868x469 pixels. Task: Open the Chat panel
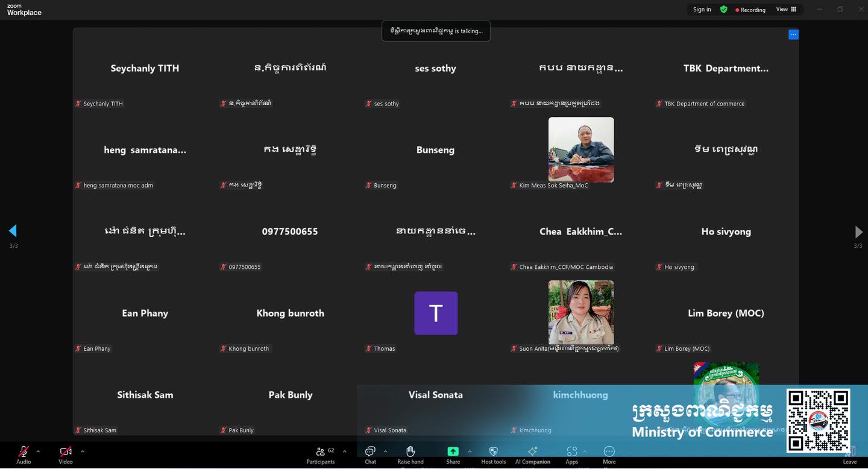pos(370,452)
